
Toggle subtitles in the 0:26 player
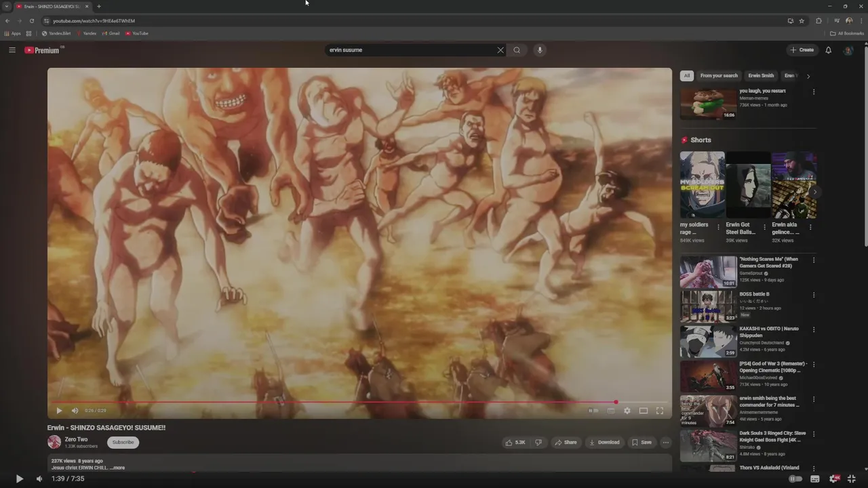click(x=611, y=411)
